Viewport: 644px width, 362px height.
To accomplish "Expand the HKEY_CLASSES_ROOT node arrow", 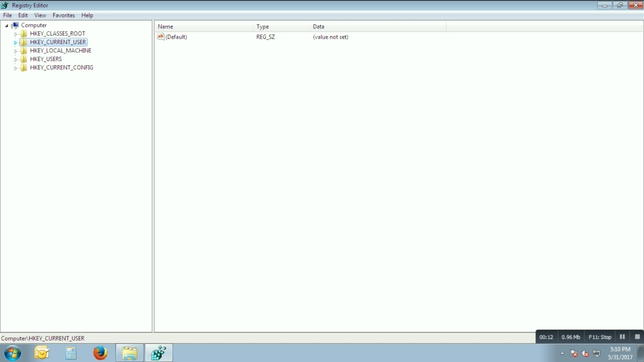I will point(16,34).
